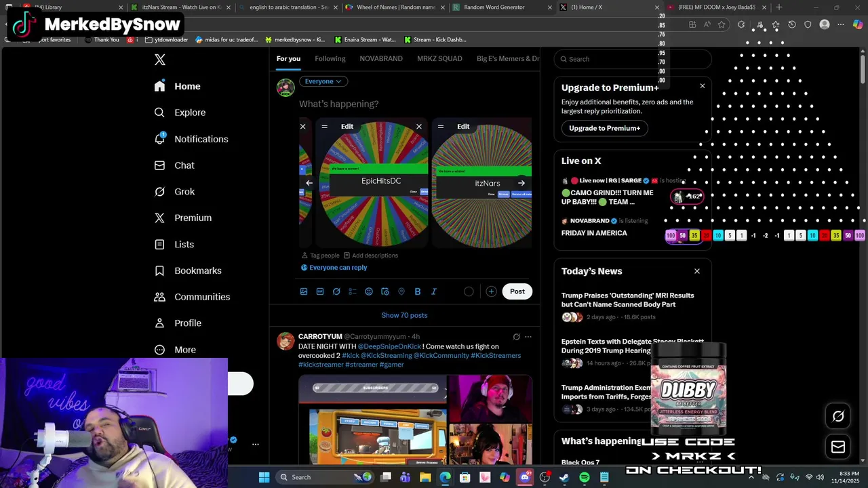This screenshot has width=868, height=488.
Task: Remove the EpicHitsDC wheel image
Action: [x=419, y=127]
